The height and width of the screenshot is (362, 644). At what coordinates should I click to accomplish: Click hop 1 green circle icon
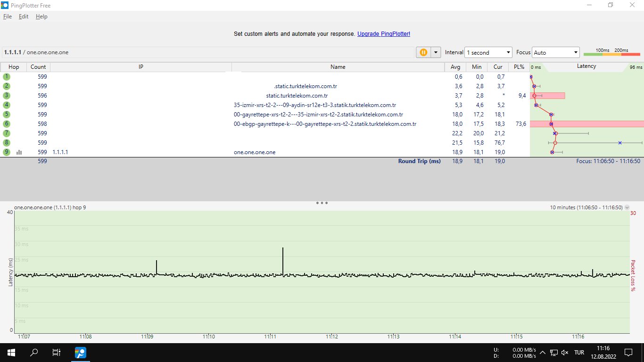7,76
